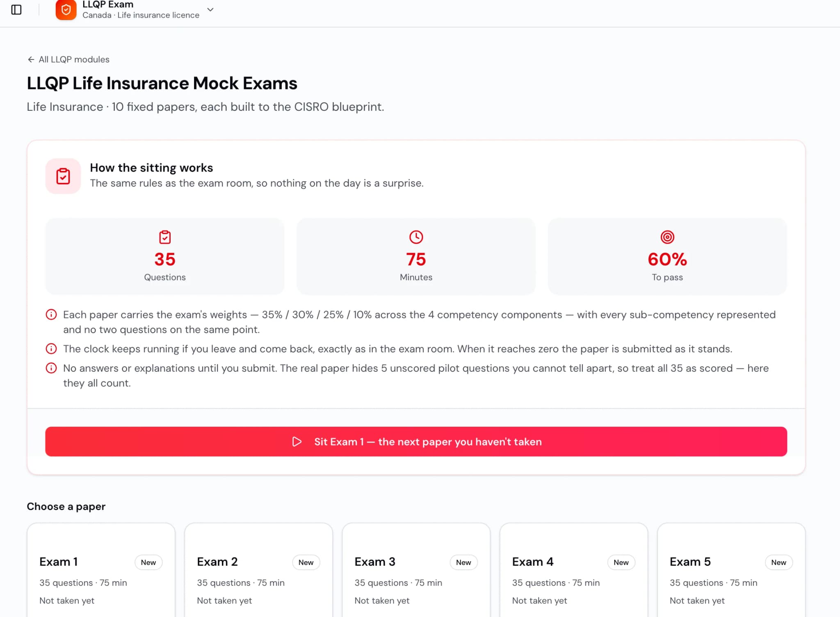Click the New badge on Exam 4

pyautogui.click(x=621, y=562)
